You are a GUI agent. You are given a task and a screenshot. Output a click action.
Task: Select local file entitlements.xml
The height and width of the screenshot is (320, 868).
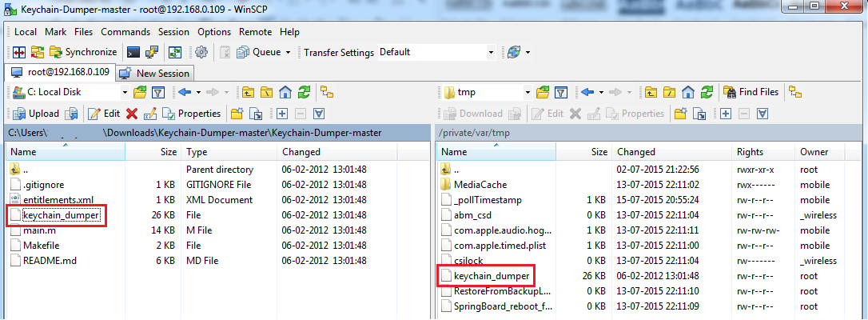58,200
